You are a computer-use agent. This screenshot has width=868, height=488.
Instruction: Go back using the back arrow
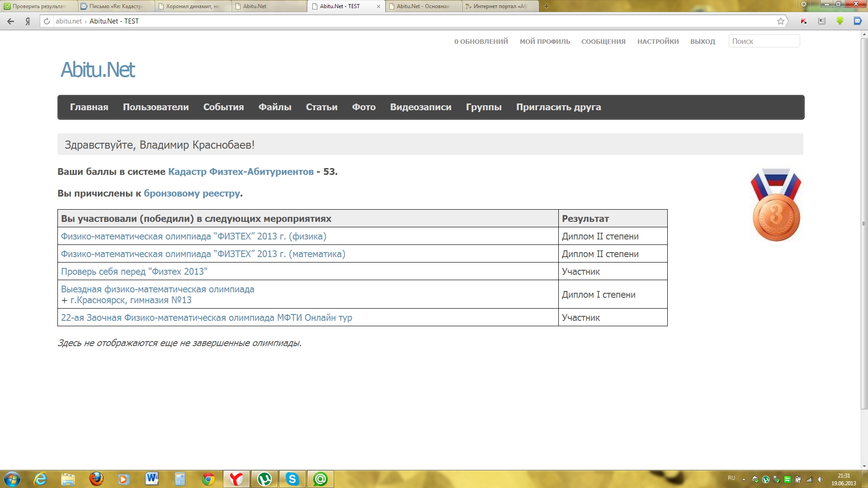click(x=11, y=21)
